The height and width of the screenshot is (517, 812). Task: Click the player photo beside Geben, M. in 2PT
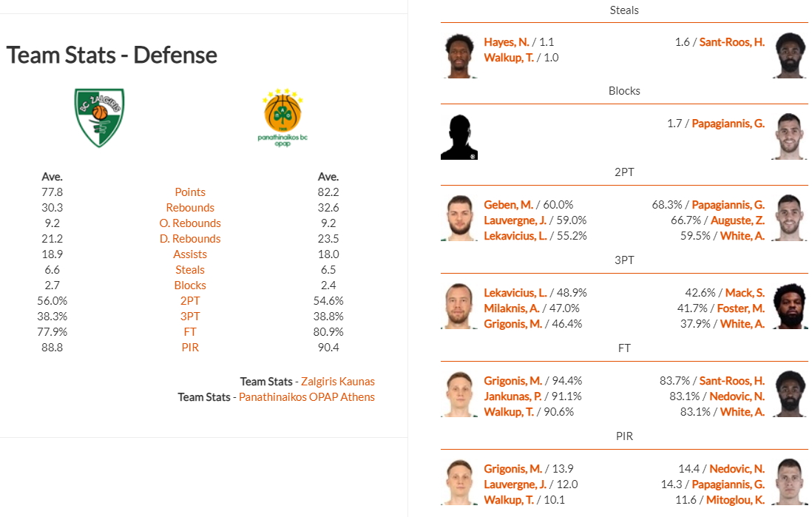click(459, 218)
